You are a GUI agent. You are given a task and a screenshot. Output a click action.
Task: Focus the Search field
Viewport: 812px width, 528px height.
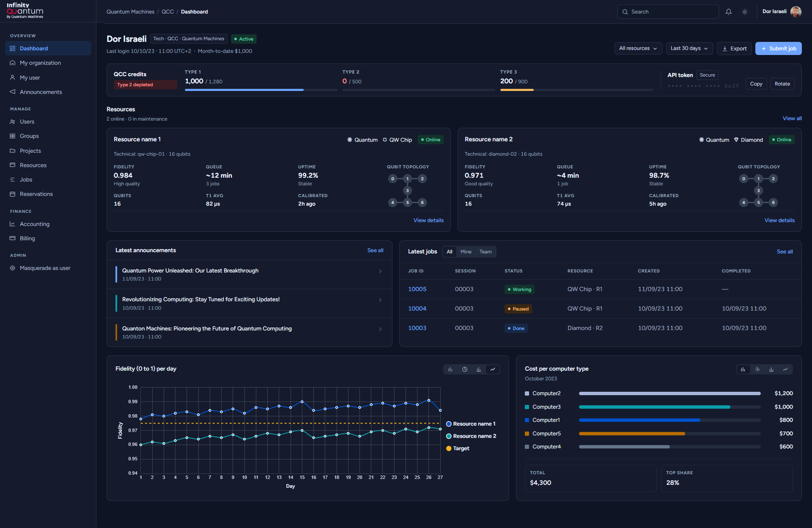[x=668, y=12]
